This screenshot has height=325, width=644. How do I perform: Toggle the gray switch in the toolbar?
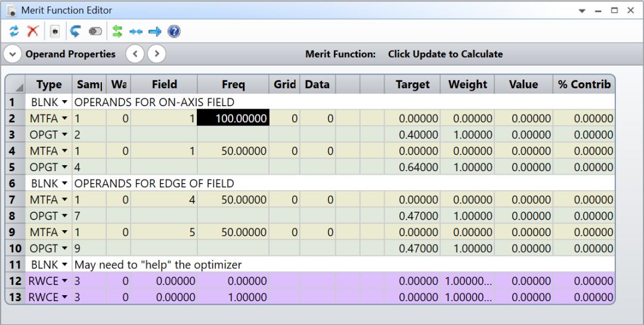pos(95,32)
